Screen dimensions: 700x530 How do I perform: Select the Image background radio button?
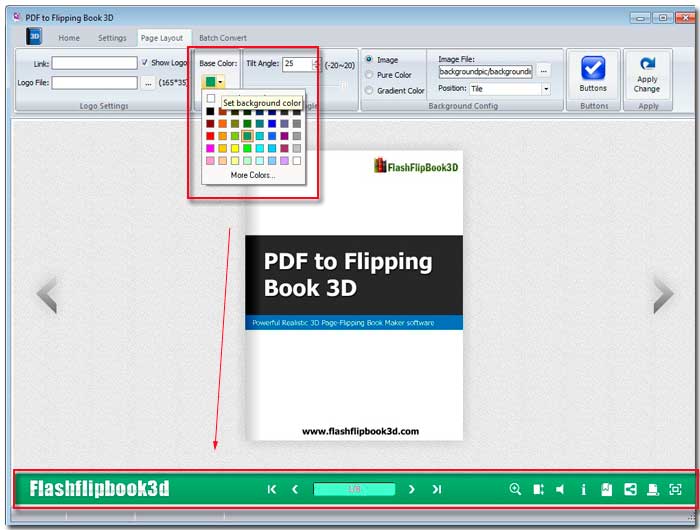pos(369,59)
